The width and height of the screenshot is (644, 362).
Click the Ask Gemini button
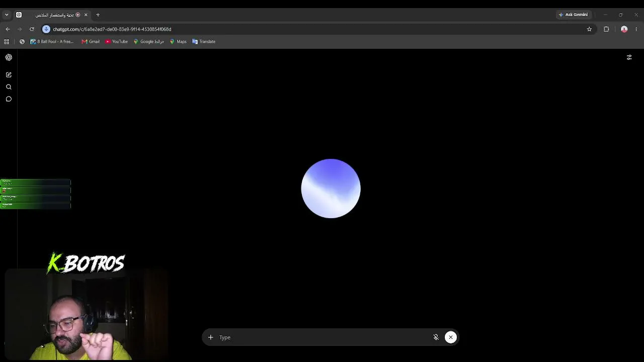(573, 15)
